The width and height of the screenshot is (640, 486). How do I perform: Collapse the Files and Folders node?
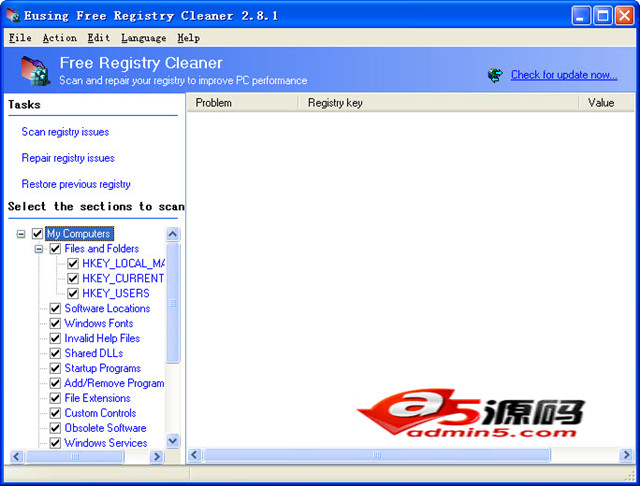[x=39, y=249]
